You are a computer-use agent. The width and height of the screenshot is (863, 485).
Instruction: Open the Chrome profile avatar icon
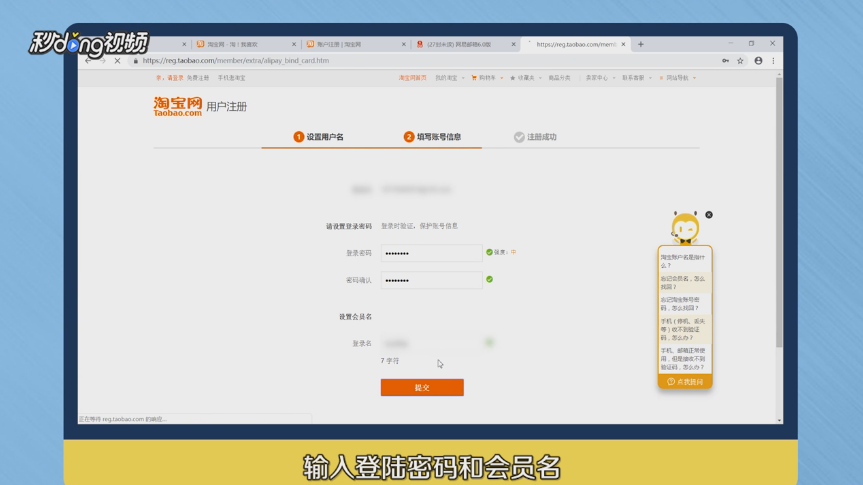coord(758,61)
